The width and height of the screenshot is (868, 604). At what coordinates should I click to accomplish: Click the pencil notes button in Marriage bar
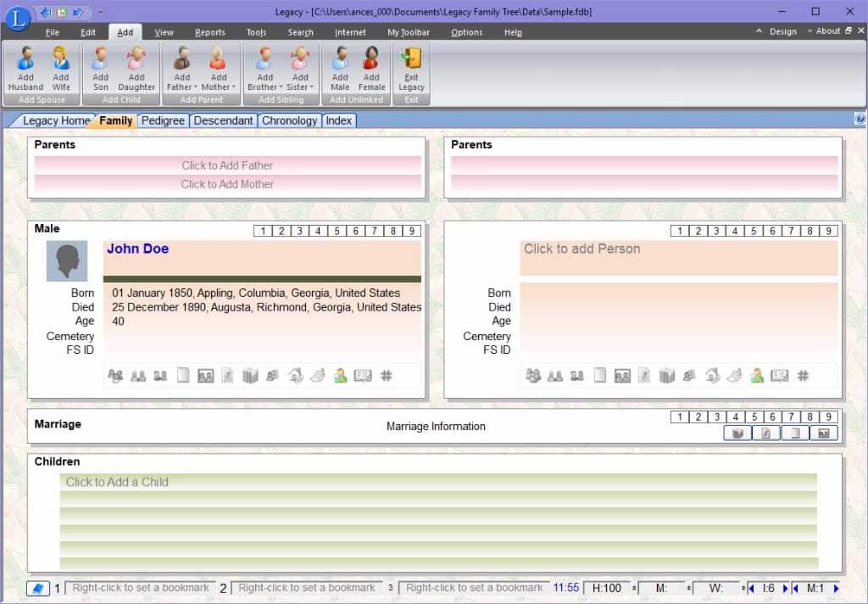(x=766, y=433)
